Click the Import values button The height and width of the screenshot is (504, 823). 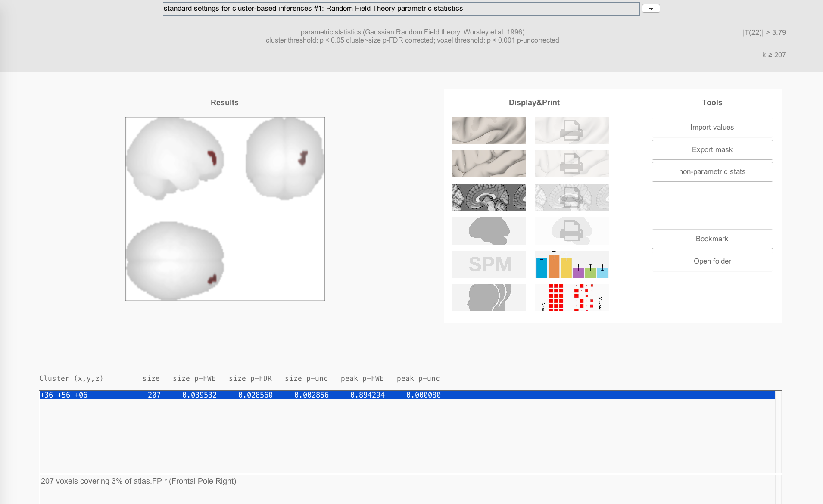tap(712, 128)
